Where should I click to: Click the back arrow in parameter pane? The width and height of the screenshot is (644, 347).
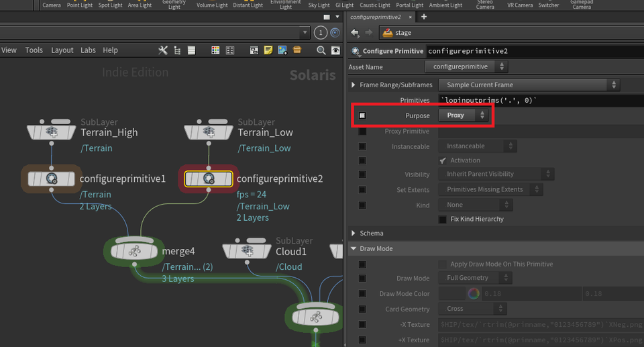pos(355,32)
